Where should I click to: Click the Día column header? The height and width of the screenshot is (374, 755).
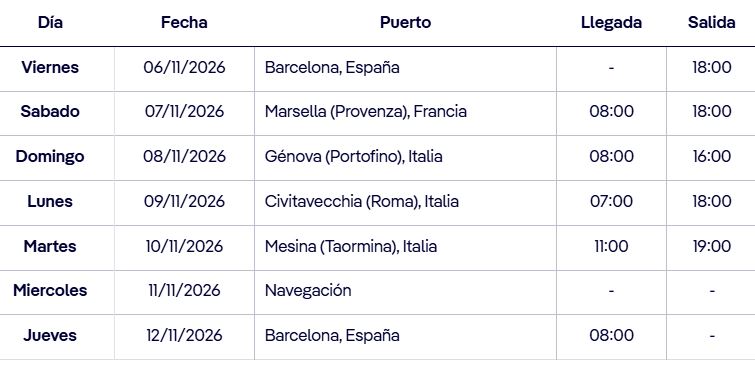[x=50, y=23]
